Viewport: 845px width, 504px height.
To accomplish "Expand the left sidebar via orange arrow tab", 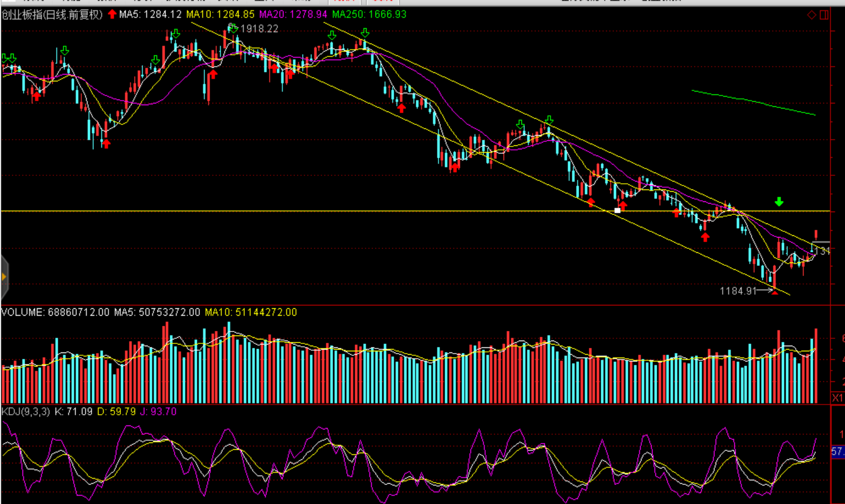I will pos(4,277).
